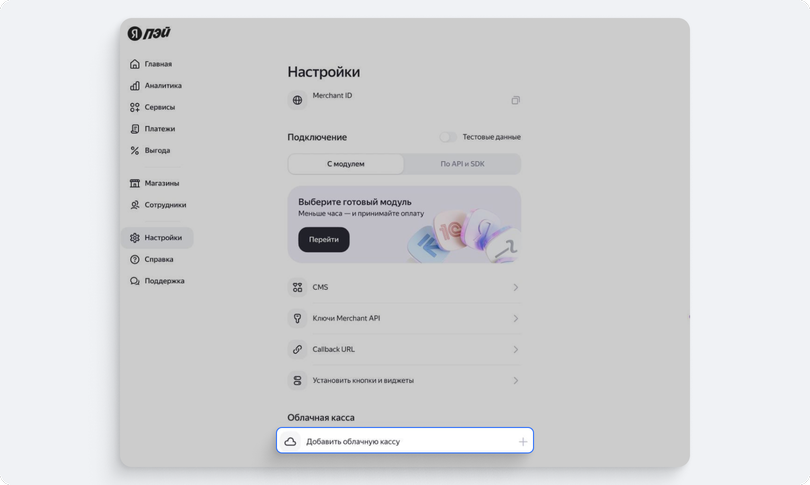Expand the Callback URL chevron
This screenshot has height=485, width=810.
tap(516, 350)
